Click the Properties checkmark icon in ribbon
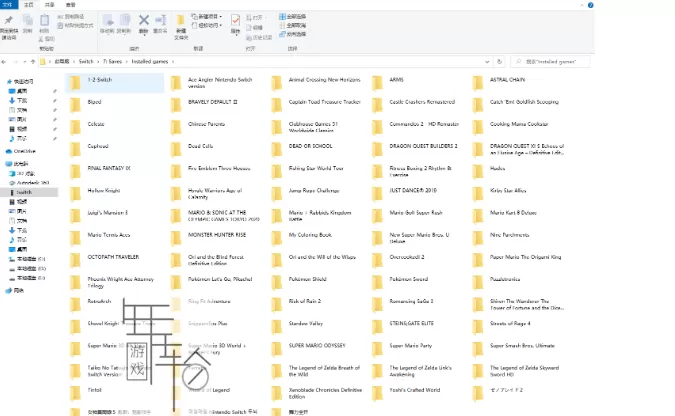Viewport: 675px width, 416px height. coord(235,21)
